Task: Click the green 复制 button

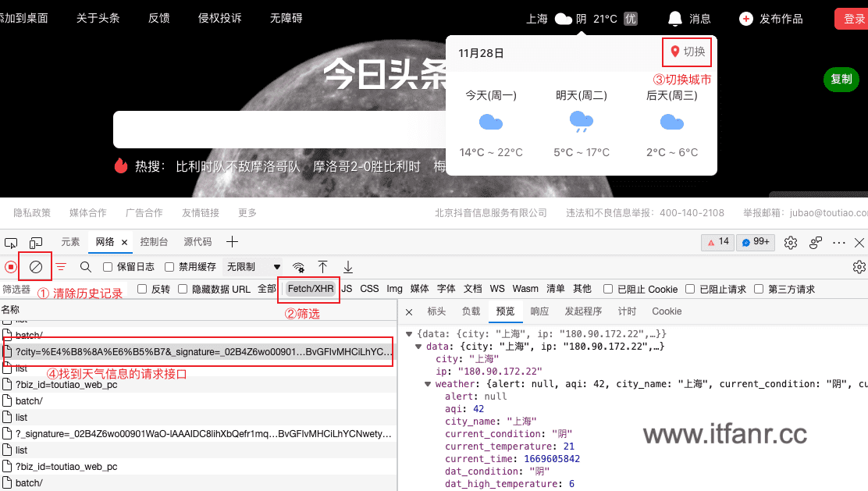Action: 841,79
